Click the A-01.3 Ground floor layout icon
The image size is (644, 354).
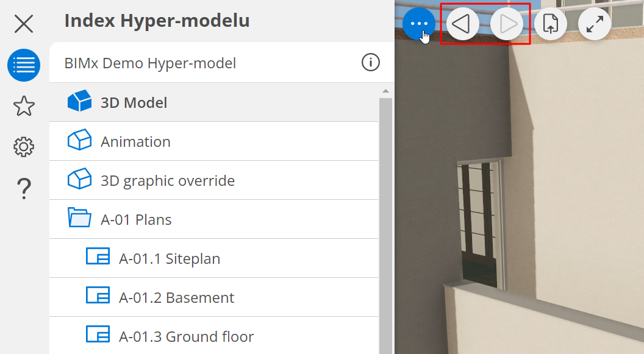98,334
